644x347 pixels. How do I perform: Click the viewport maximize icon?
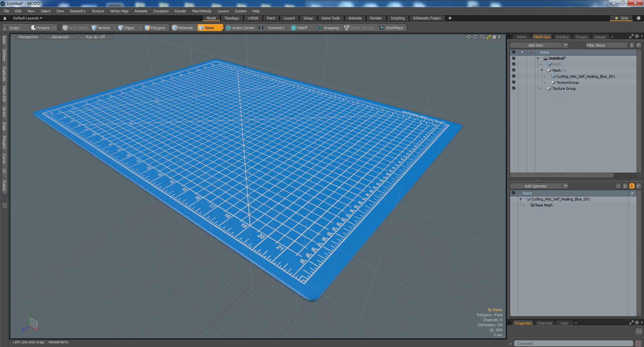[489, 37]
